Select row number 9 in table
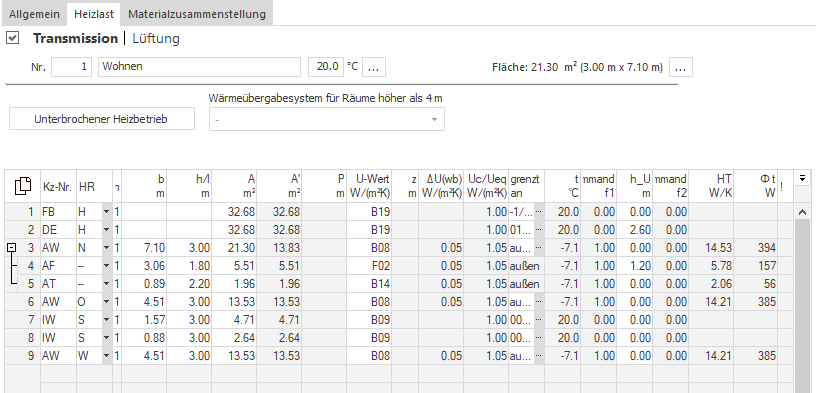816x393 pixels. pos(23,356)
